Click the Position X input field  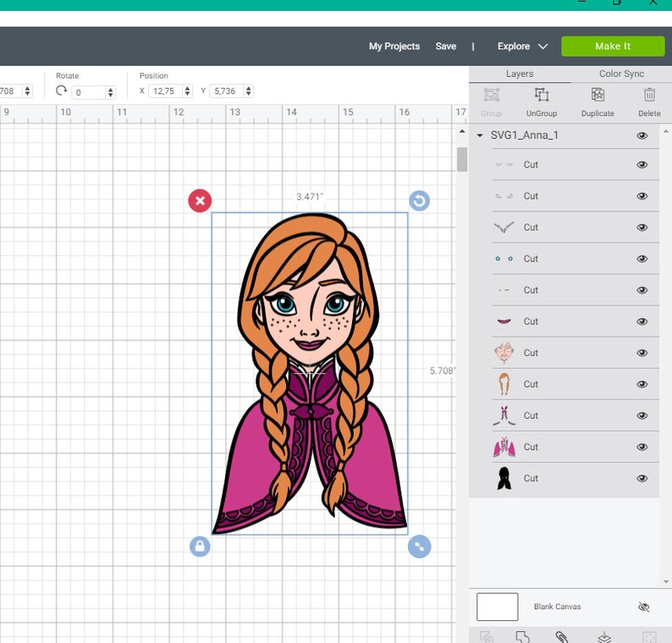(x=166, y=91)
